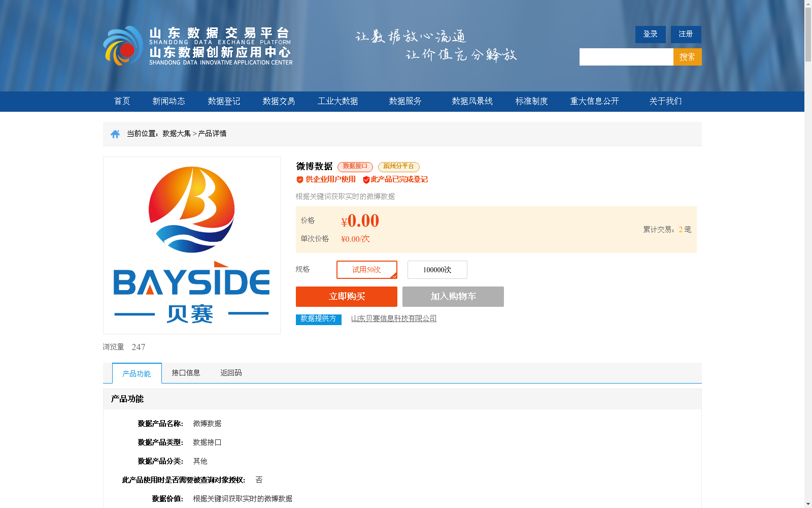Open the 新闻动态 menu item
The image size is (812, 508).
pos(169,101)
